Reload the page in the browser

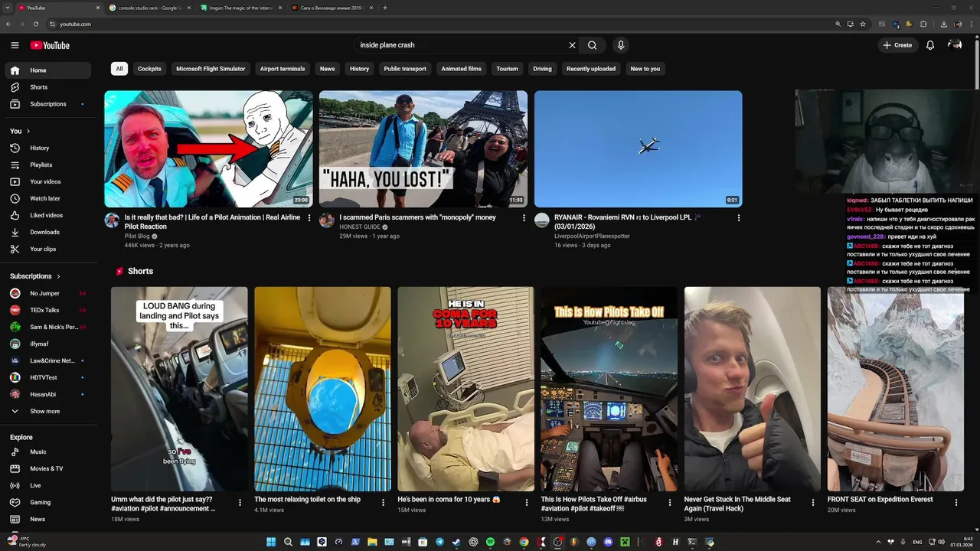(36, 24)
